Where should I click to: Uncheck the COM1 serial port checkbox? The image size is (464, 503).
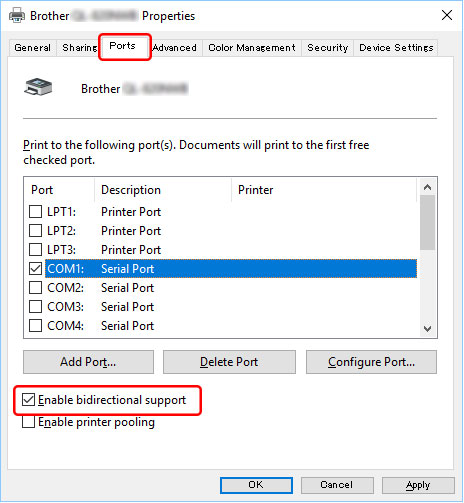point(35,268)
